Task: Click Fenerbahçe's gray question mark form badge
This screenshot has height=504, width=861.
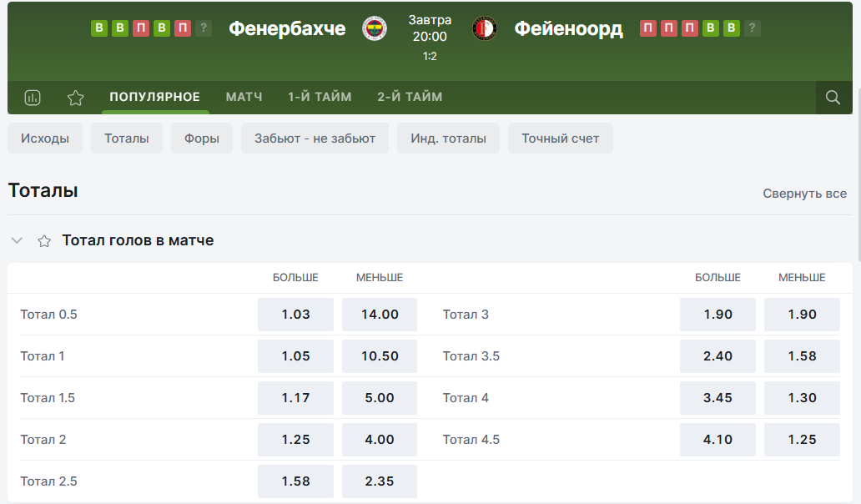Action: tap(204, 28)
